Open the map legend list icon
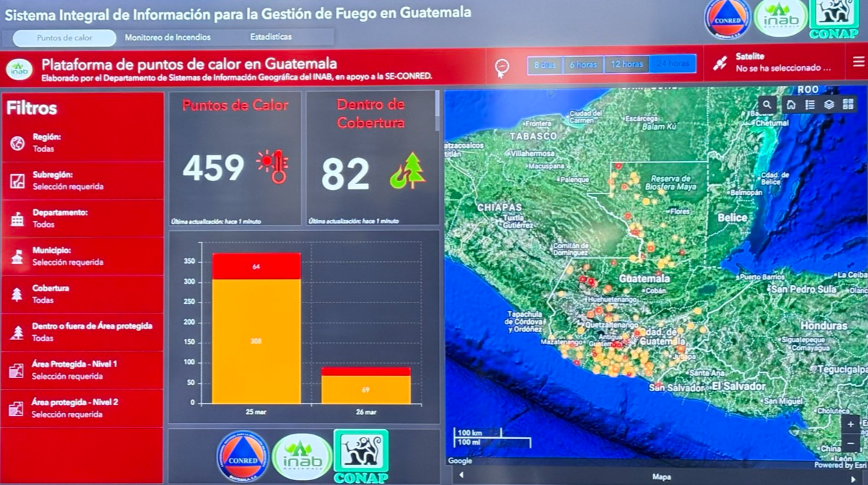868x485 pixels. 810,105
